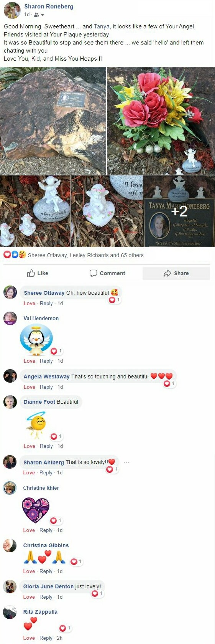The height and width of the screenshot is (644, 215).
Task: Click the thumbs-up Like button
Action: coord(38,273)
